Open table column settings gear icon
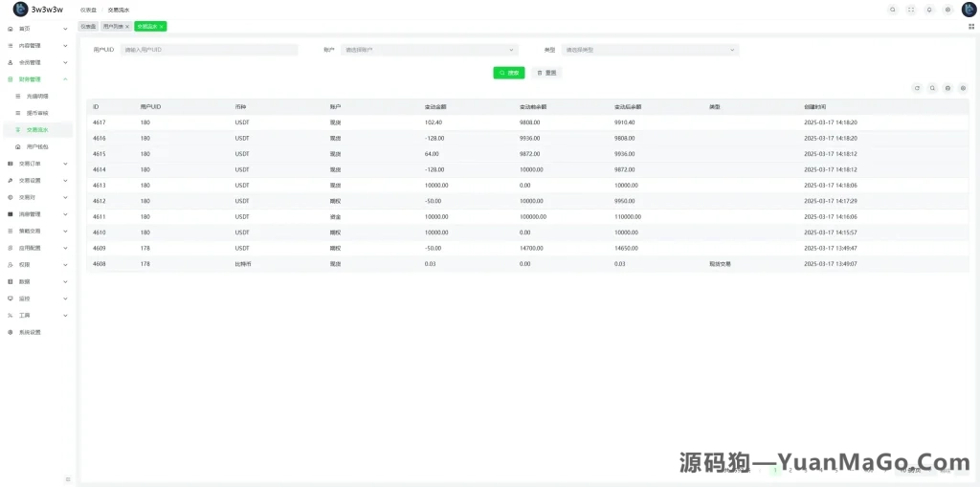Image resolution: width=980 pixels, height=487 pixels. [963, 88]
